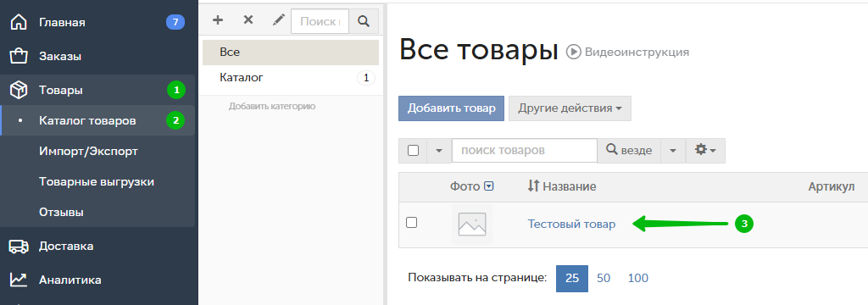Viewport: 868px width, 305px height.
Task: Click the placeholder image of Тестовый товар
Action: [471, 225]
